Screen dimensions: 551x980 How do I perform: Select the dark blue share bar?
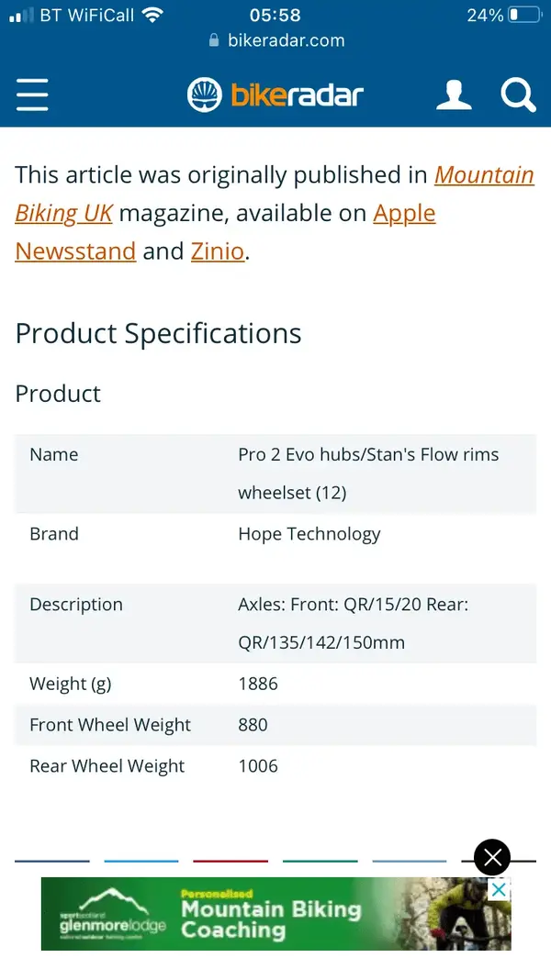pos(52,862)
